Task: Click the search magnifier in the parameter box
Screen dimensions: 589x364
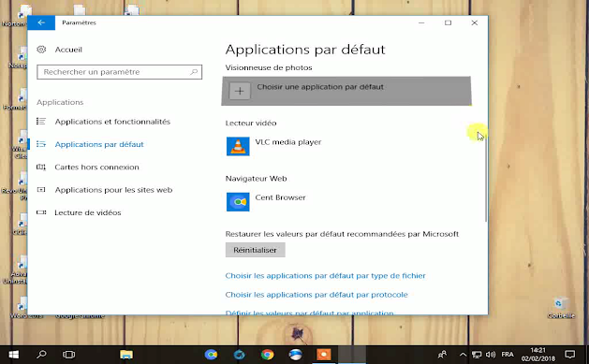Action: [x=194, y=72]
